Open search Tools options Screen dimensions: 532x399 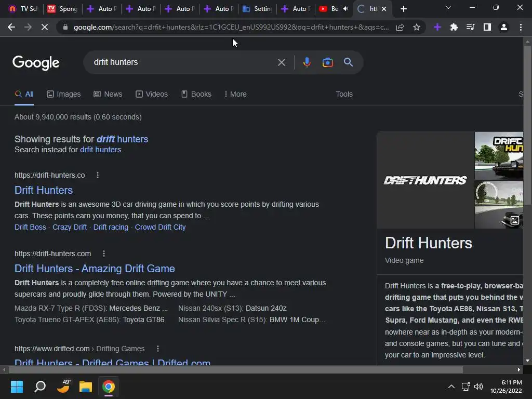(344, 94)
